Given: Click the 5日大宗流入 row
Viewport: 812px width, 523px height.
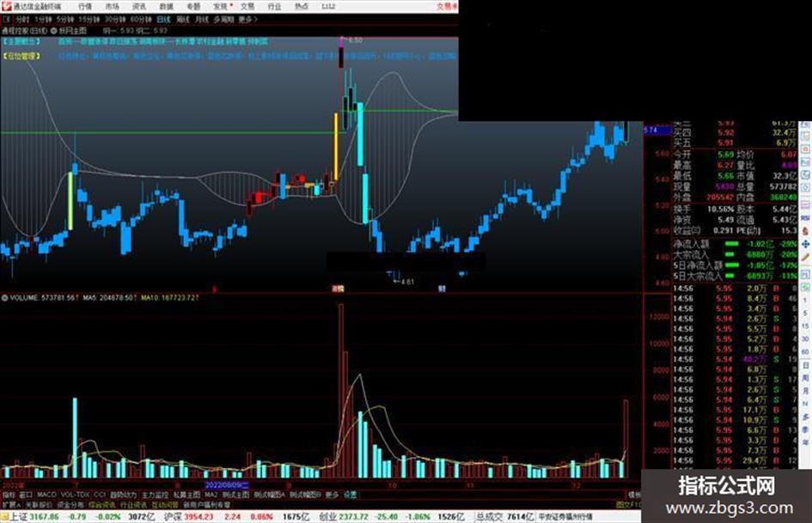Looking at the screenshot, I should tap(735, 277).
